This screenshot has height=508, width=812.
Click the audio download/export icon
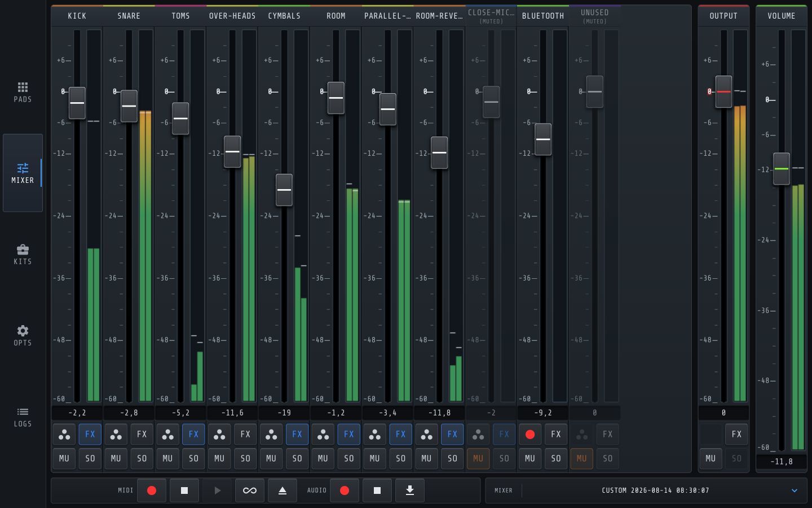[410, 491]
